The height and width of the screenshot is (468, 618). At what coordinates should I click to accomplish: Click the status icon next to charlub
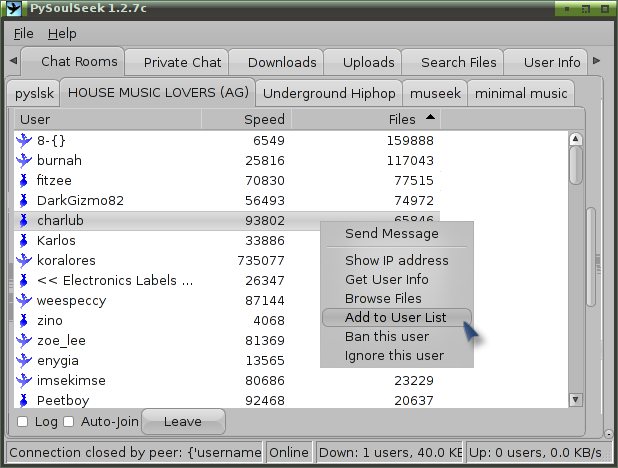[x=24, y=220]
